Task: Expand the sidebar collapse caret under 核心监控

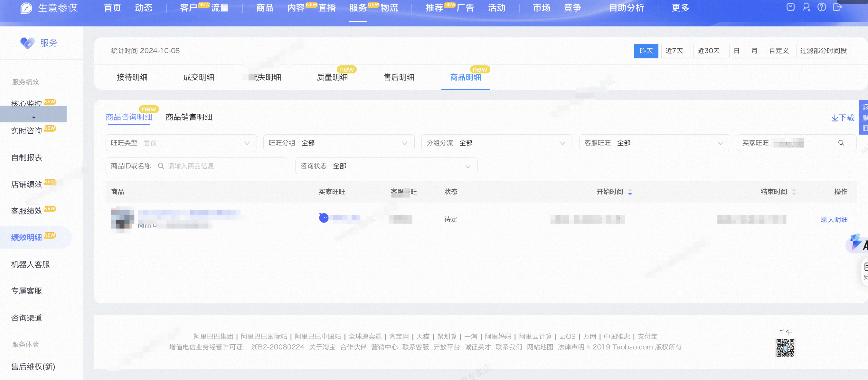Action: [x=34, y=118]
